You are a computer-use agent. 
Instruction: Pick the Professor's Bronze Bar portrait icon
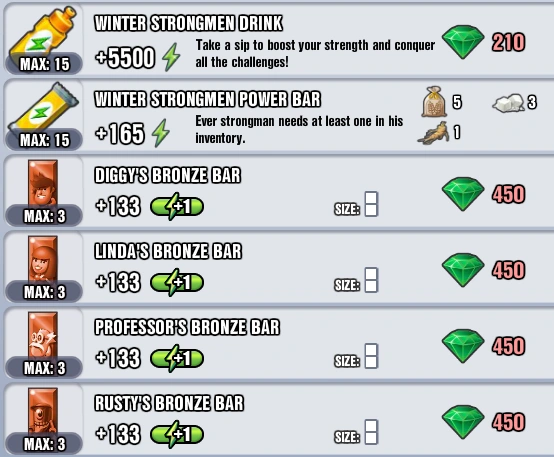pyautogui.click(x=43, y=336)
